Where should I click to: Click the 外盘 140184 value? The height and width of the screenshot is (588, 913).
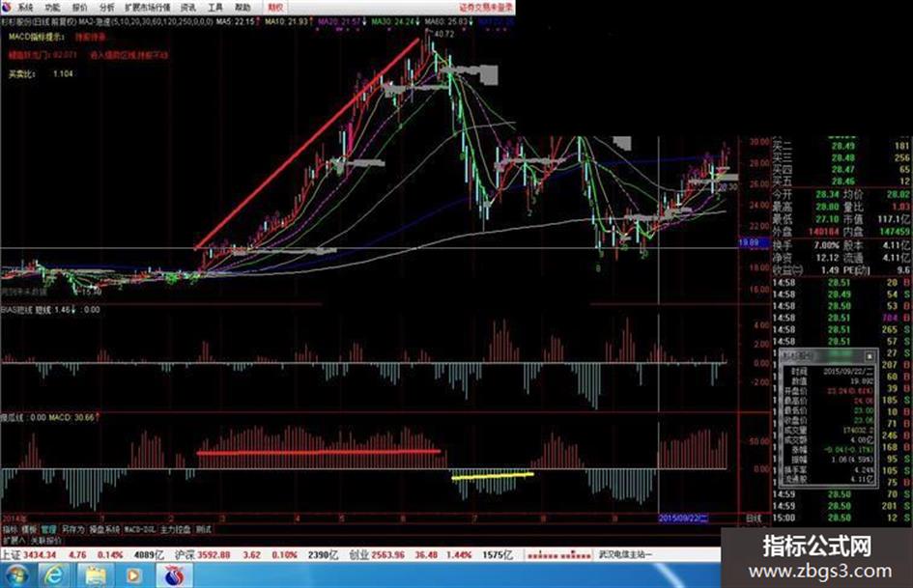(x=823, y=232)
